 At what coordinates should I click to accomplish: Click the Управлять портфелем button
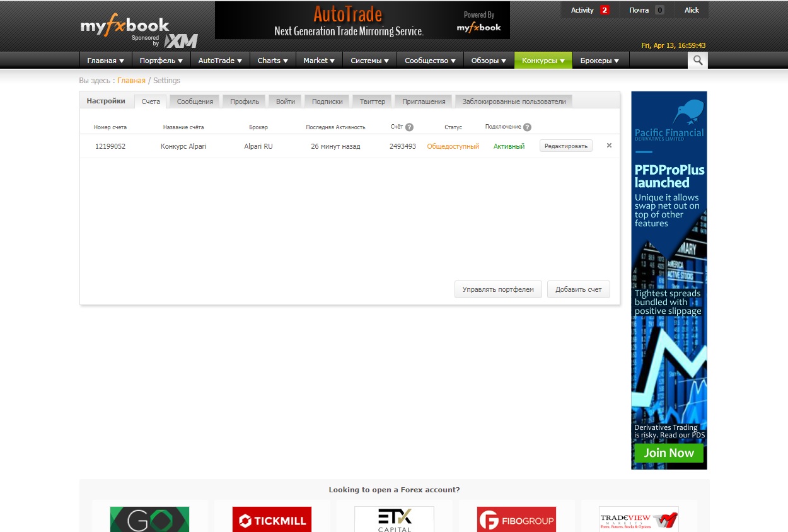[x=498, y=289]
